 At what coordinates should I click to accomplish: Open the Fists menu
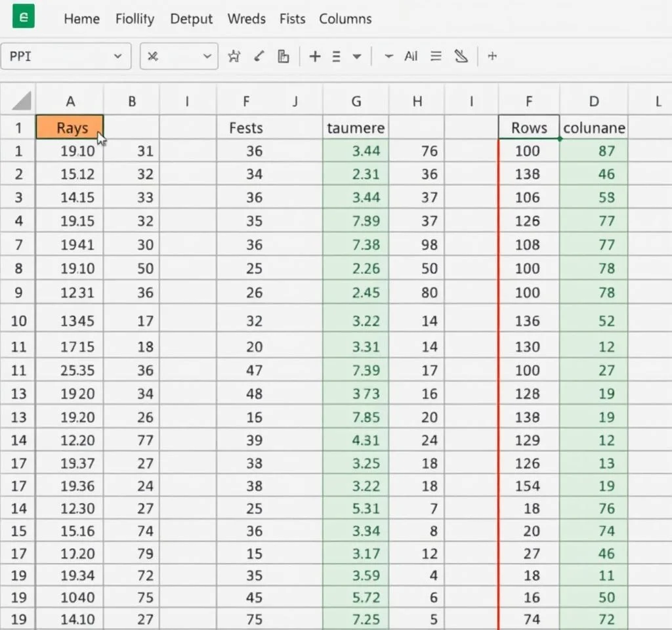(292, 19)
